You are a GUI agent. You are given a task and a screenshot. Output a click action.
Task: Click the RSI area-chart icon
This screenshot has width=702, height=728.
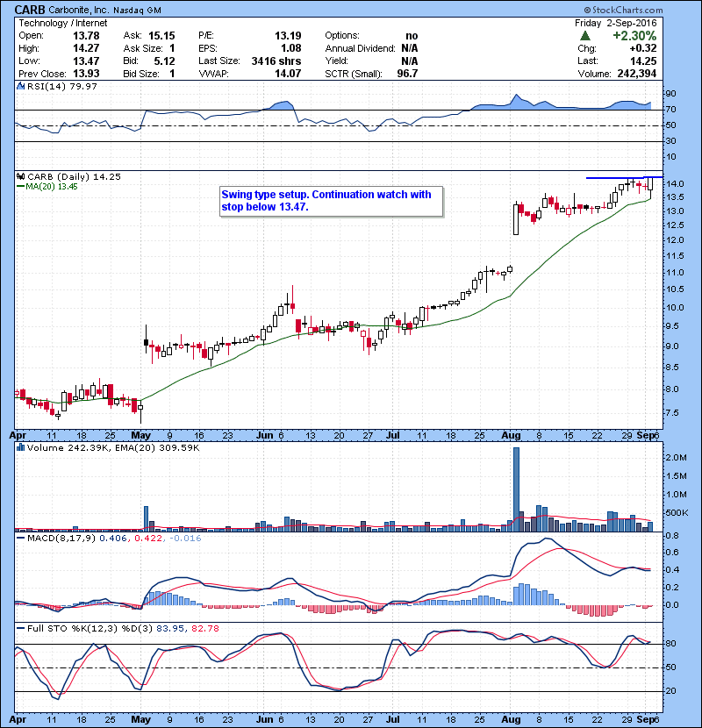(x=20, y=86)
